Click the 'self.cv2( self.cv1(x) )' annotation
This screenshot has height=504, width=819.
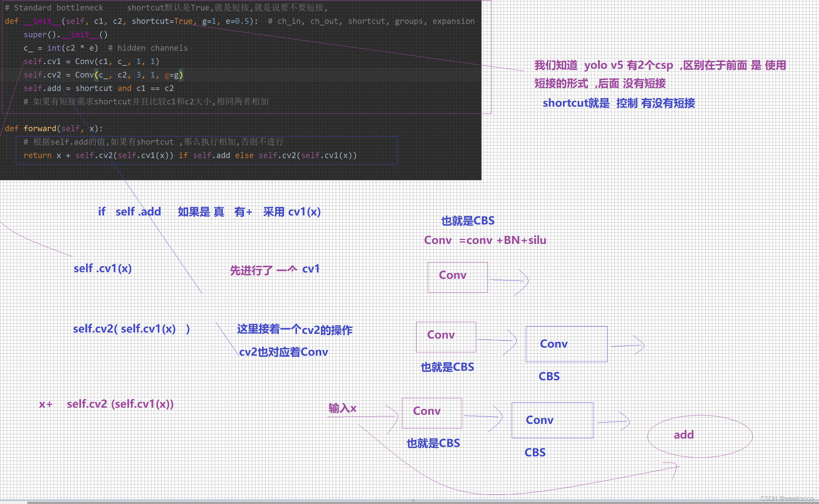[132, 329]
